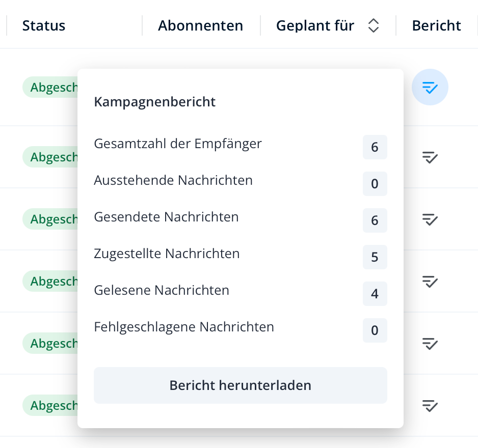Screen dimensions: 478x448
Task: Open campaign report icon in sixth row
Action: pos(430,406)
